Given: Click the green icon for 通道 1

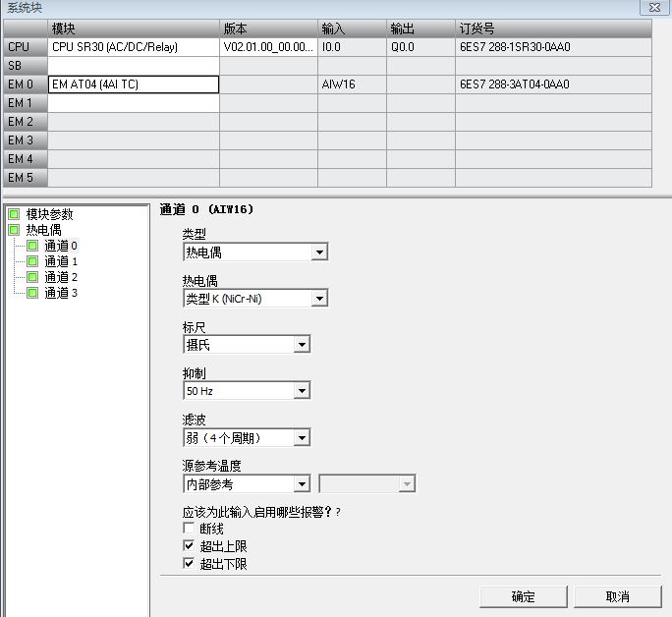Looking at the screenshot, I should [33, 261].
